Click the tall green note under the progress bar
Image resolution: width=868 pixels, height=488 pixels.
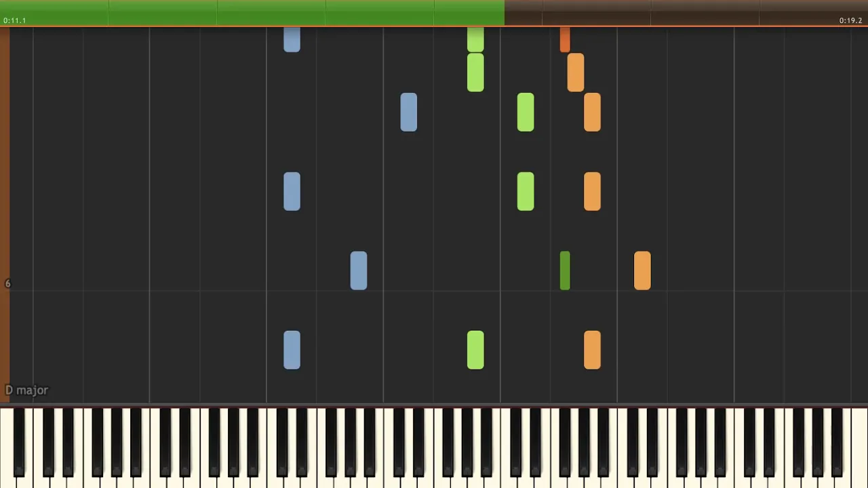(x=475, y=72)
